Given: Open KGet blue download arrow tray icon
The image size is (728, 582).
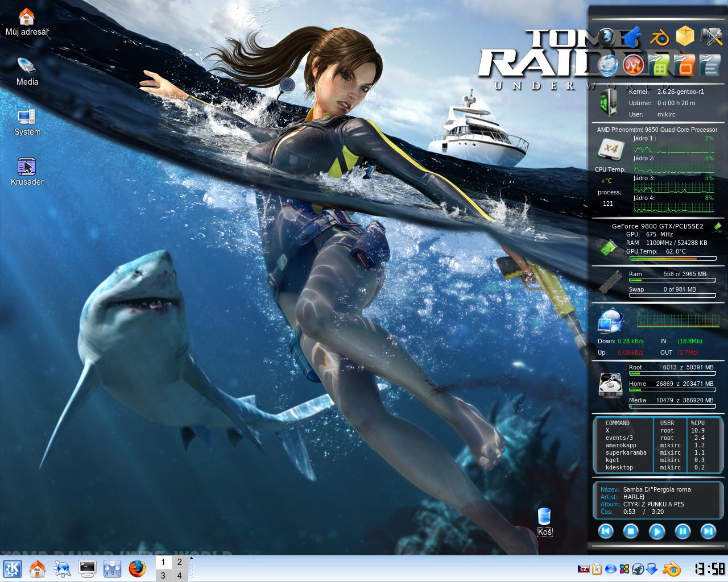Looking at the screenshot, I should click(x=652, y=569).
